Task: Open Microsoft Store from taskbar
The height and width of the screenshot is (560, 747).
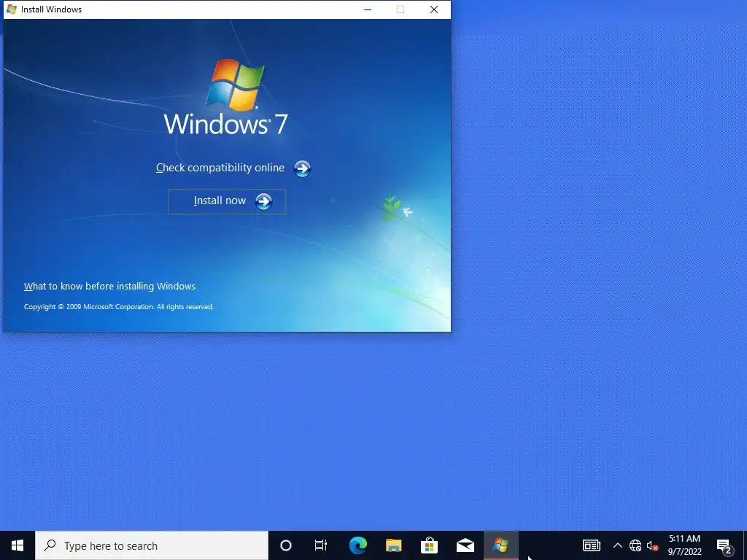Action: click(429, 545)
